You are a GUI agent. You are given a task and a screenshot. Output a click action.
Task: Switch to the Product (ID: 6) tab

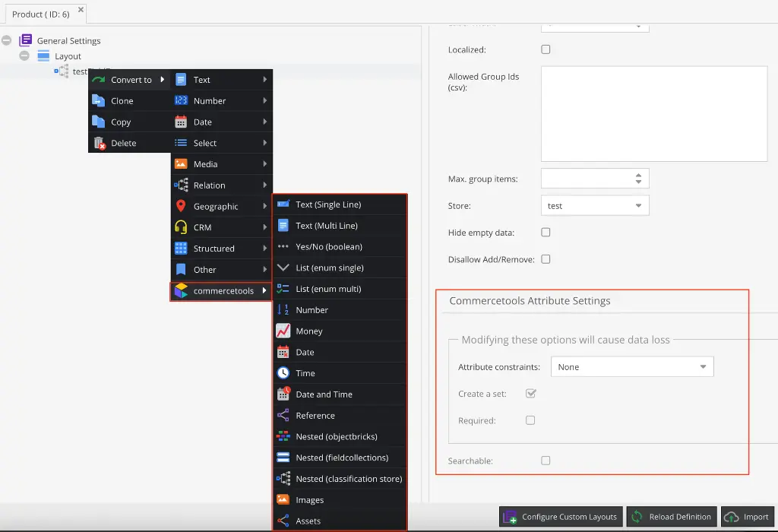(x=41, y=14)
